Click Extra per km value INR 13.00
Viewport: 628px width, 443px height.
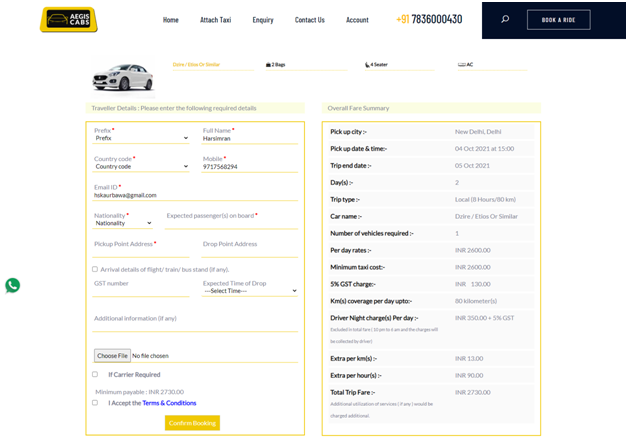click(469, 359)
